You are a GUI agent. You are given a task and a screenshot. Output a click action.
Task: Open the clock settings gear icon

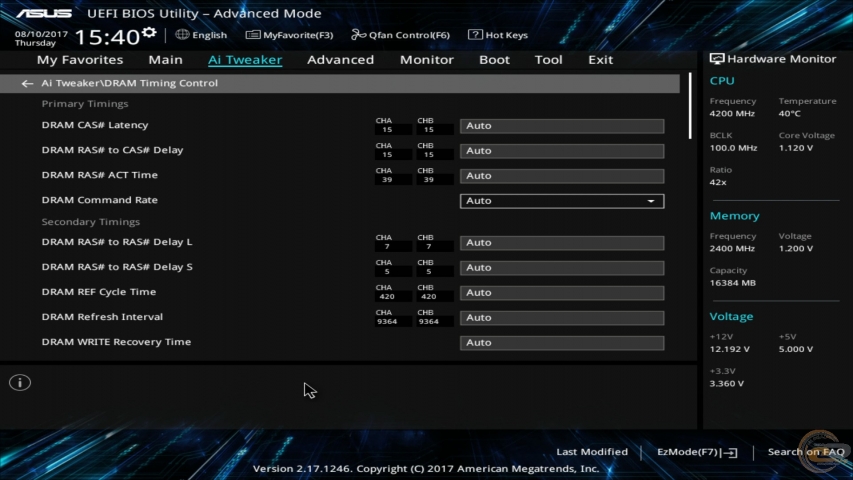click(x=149, y=33)
